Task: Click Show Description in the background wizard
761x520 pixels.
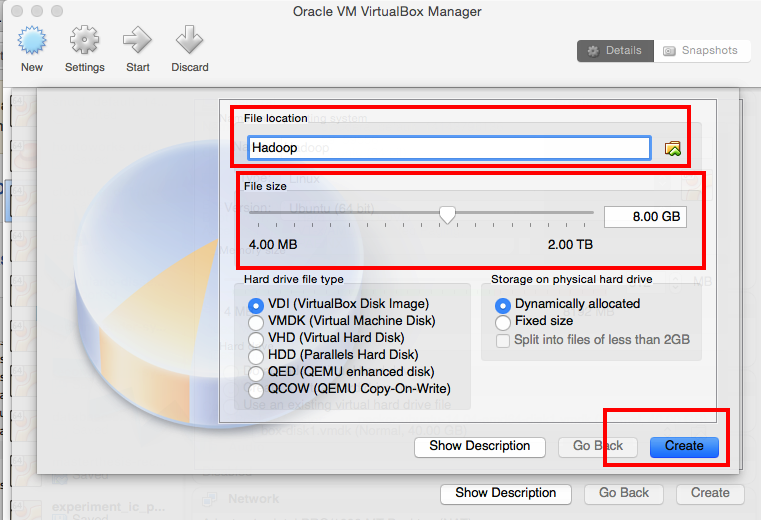Action: [x=506, y=493]
